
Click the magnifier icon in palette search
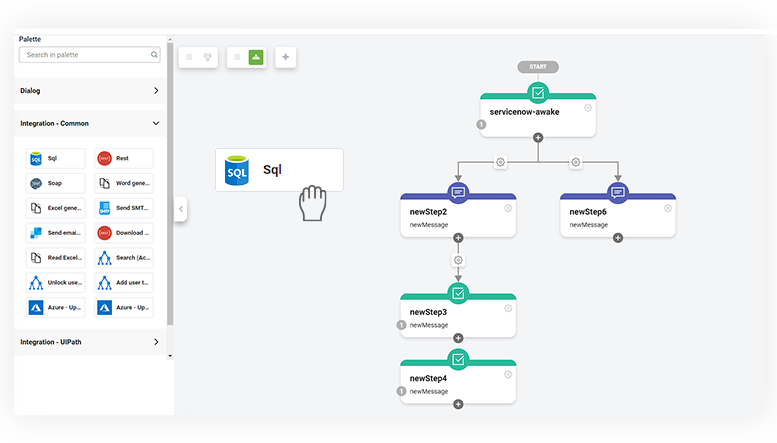154,55
